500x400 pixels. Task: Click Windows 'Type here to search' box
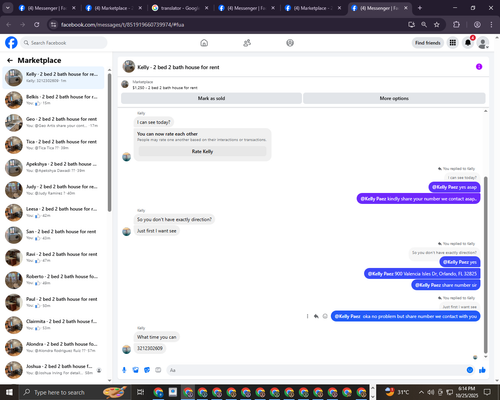tap(75, 392)
